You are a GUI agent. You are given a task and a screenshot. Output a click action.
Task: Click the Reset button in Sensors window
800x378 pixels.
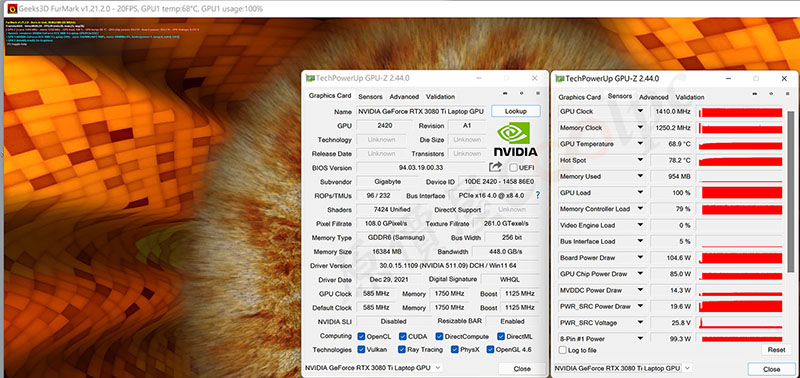coord(776,350)
